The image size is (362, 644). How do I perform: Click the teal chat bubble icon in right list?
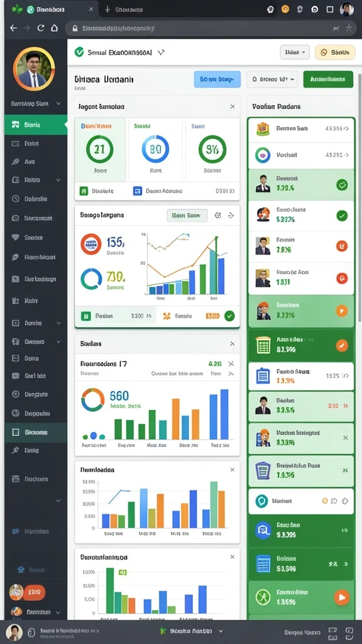pos(261,501)
